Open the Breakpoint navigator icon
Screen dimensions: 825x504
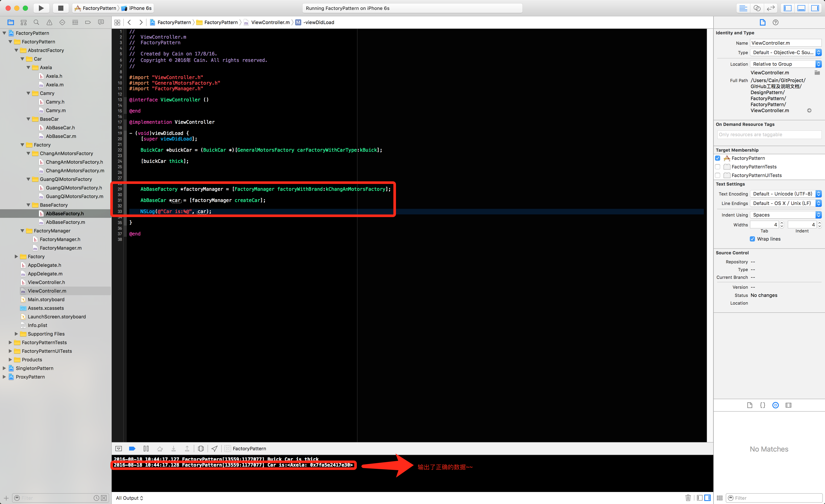click(88, 22)
